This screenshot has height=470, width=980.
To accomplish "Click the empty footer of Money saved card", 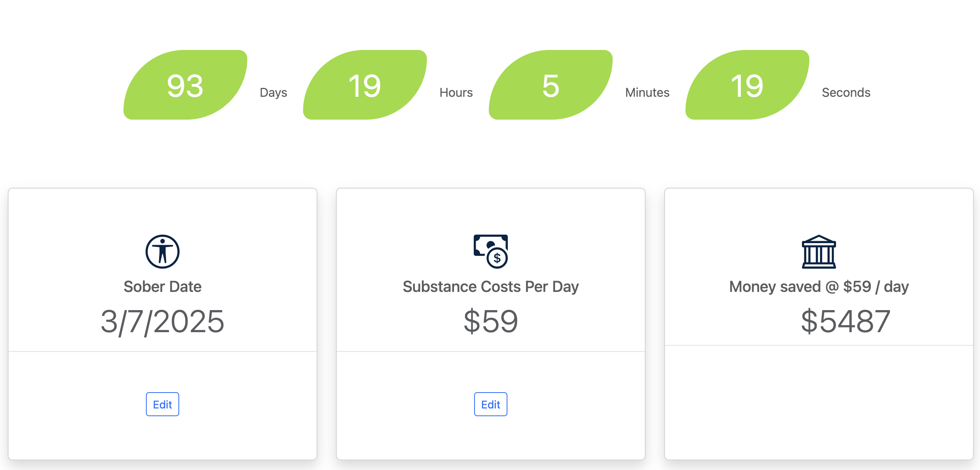I will coord(819,402).
